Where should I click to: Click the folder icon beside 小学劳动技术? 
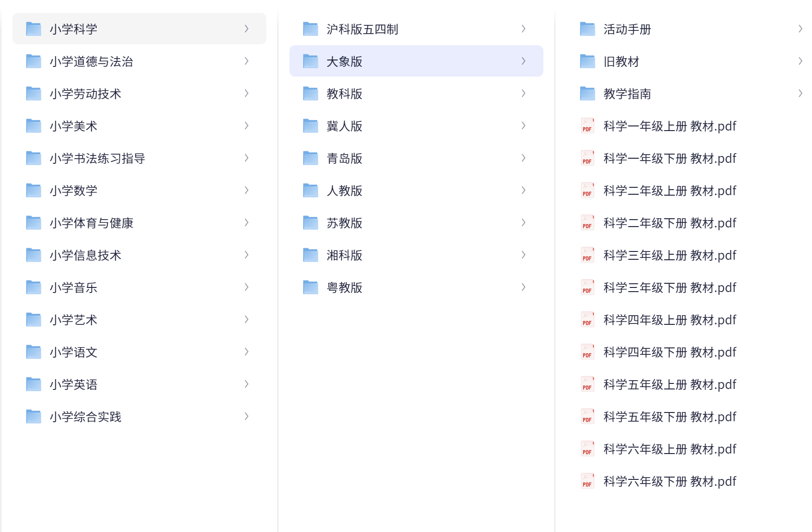[x=34, y=93]
